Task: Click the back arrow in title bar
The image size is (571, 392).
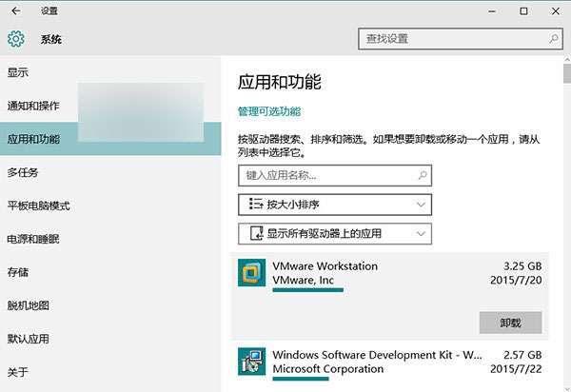Action: pos(15,11)
